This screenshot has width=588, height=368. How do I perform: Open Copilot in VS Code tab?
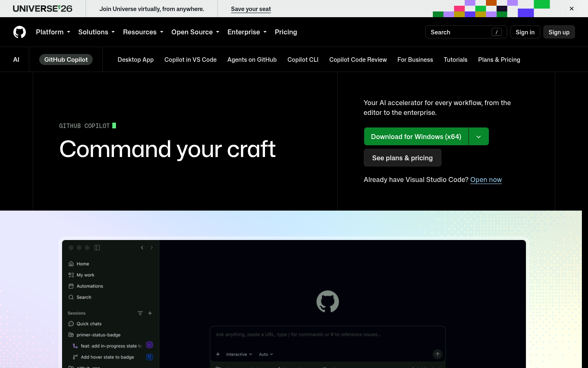190,60
